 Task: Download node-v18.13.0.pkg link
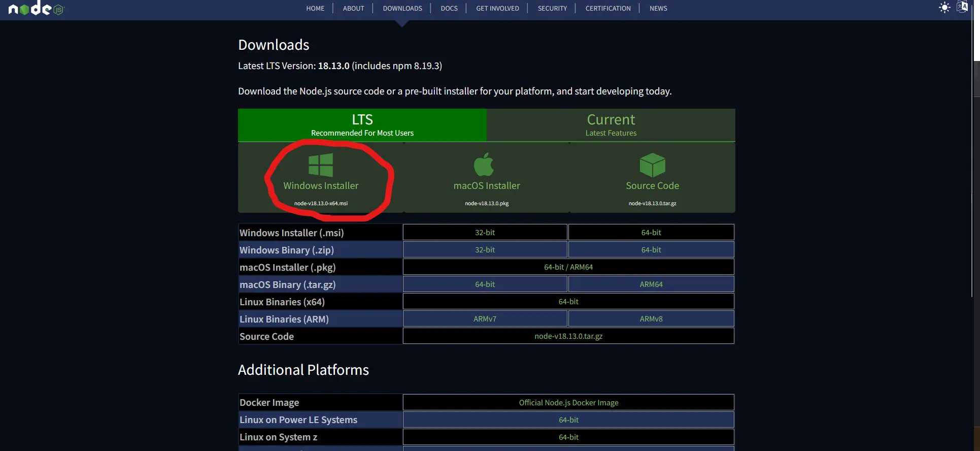coord(487,203)
